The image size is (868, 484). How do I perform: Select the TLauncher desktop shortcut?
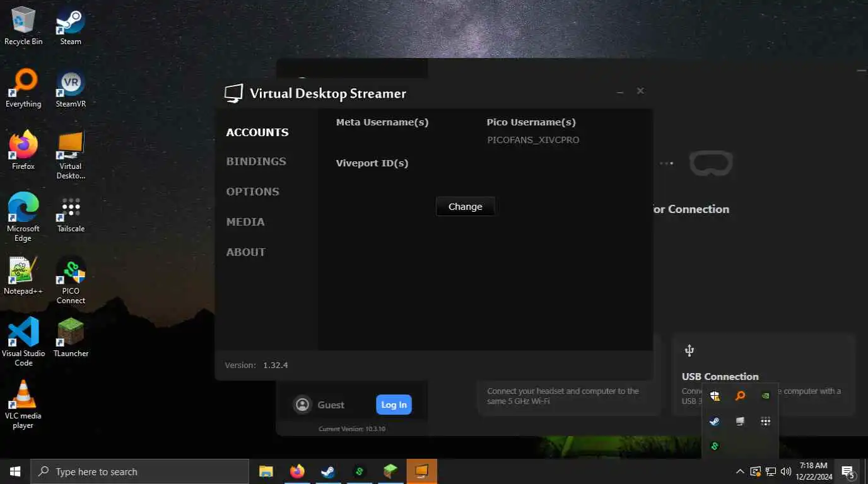71,338
